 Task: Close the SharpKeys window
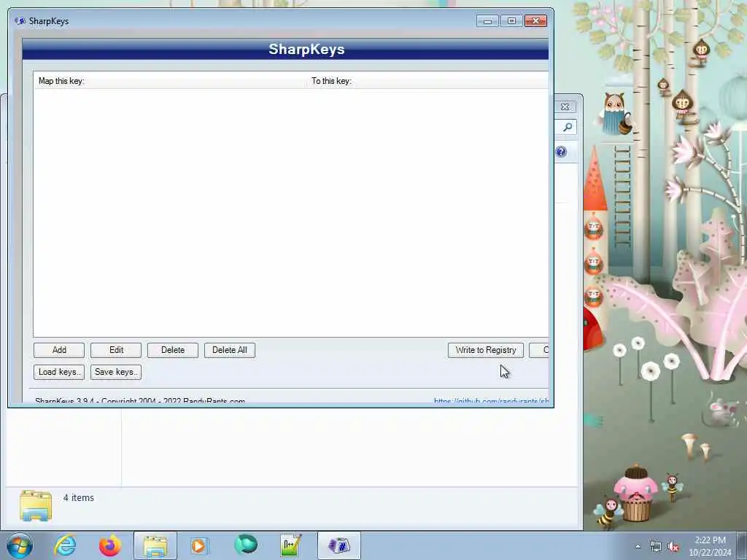tap(535, 21)
